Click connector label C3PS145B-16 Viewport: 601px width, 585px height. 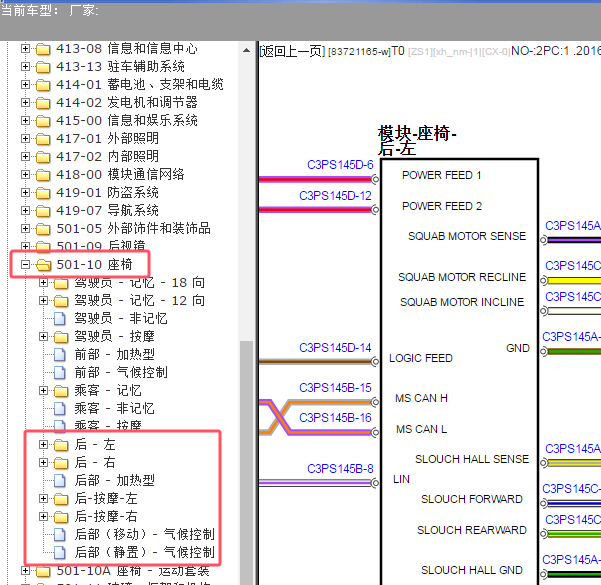click(335, 417)
